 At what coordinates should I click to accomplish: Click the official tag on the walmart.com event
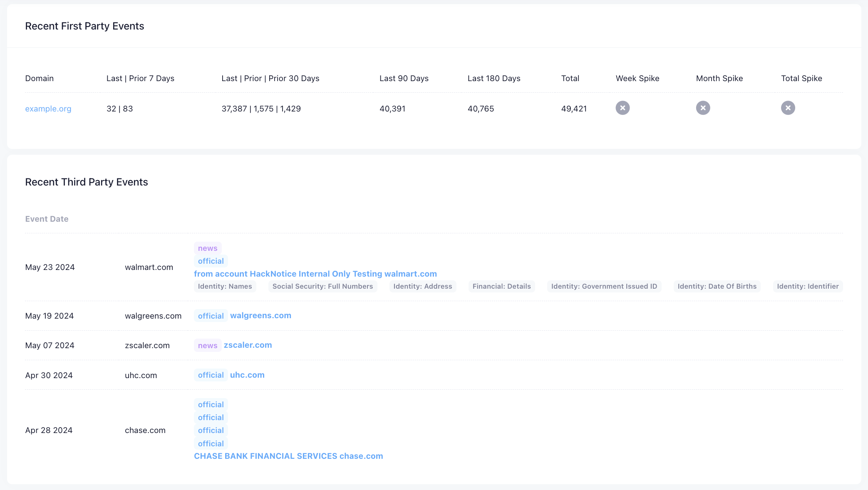(x=211, y=261)
